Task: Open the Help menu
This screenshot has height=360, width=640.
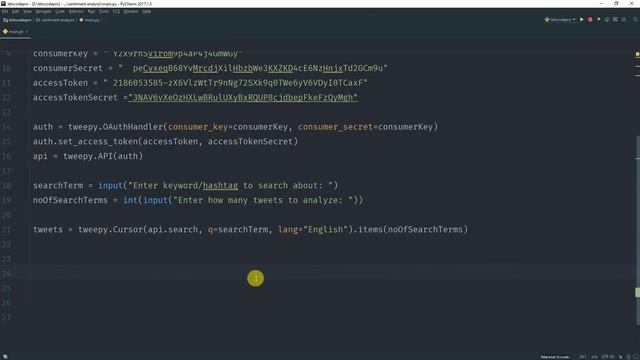Action: [147, 11]
